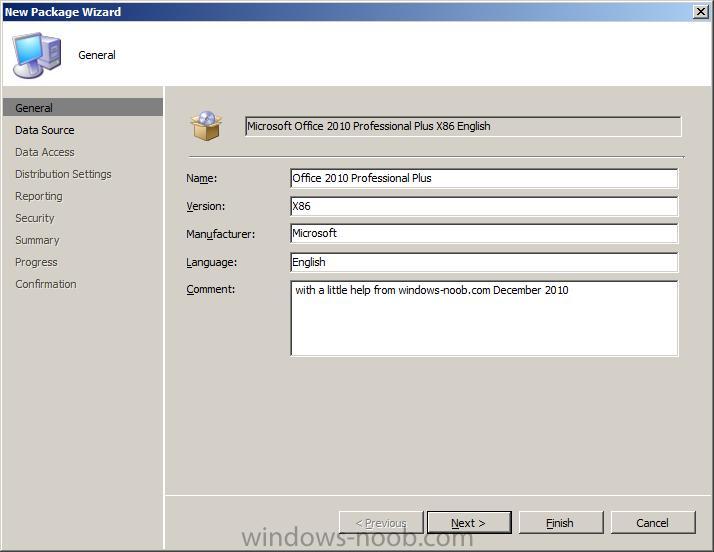
Task: Click the Name label
Action: 202,178
